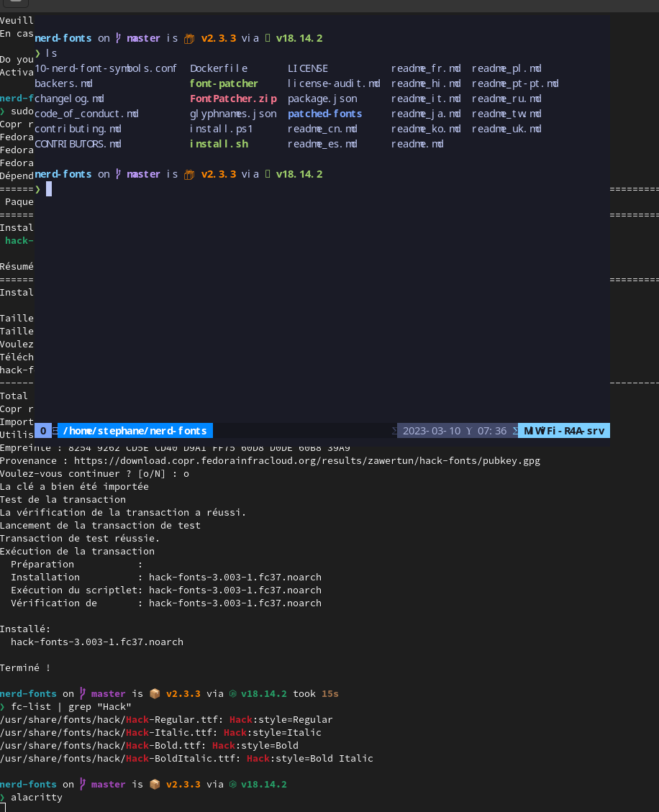Select the file readme_cn.md

pyautogui.click(x=322, y=129)
